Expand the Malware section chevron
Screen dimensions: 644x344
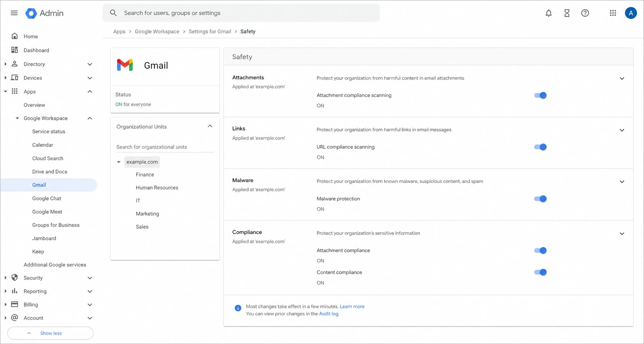click(622, 182)
